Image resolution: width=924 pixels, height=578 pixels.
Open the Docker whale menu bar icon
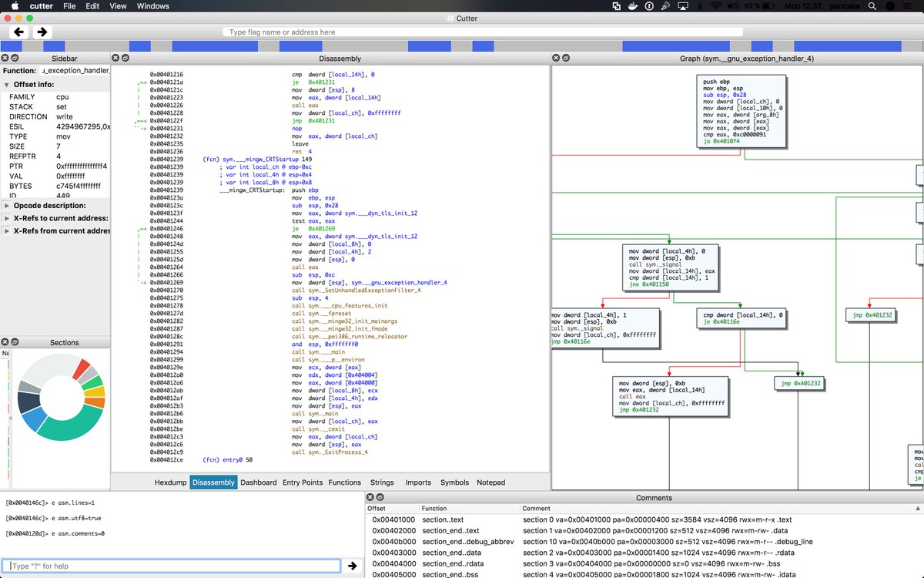(x=634, y=6)
